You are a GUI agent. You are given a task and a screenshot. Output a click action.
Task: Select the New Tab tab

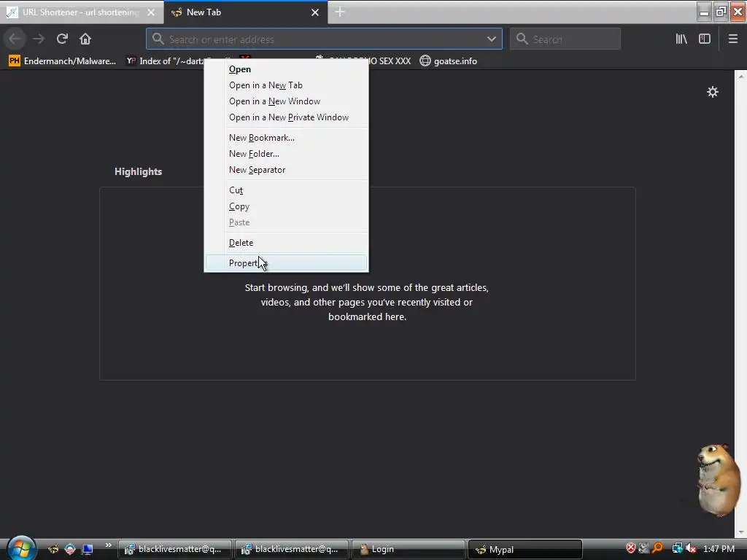(245, 12)
